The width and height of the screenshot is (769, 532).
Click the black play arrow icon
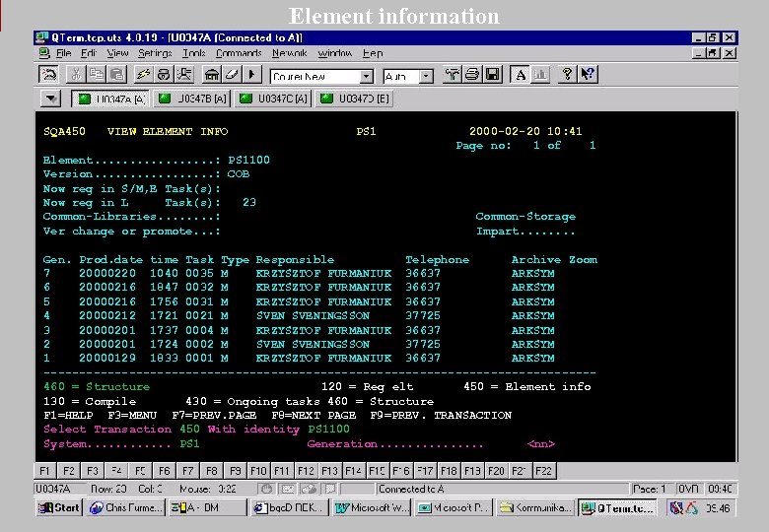coord(252,75)
